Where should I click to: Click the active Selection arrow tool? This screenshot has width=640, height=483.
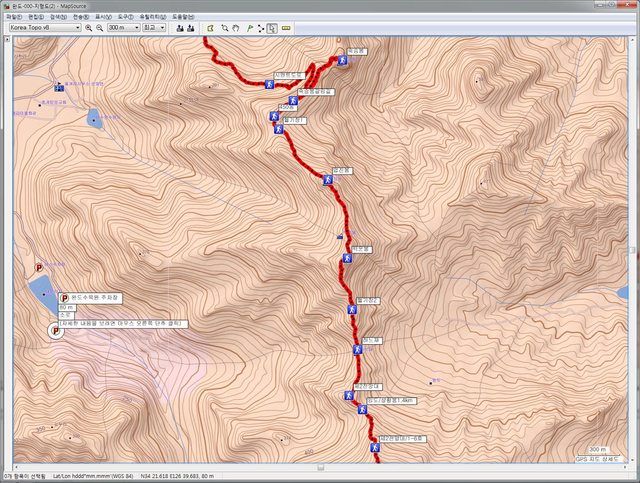[272, 28]
